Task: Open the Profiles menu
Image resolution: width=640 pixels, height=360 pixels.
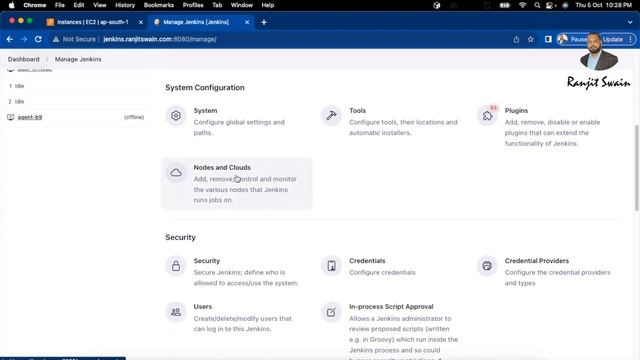Action: (193, 5)
